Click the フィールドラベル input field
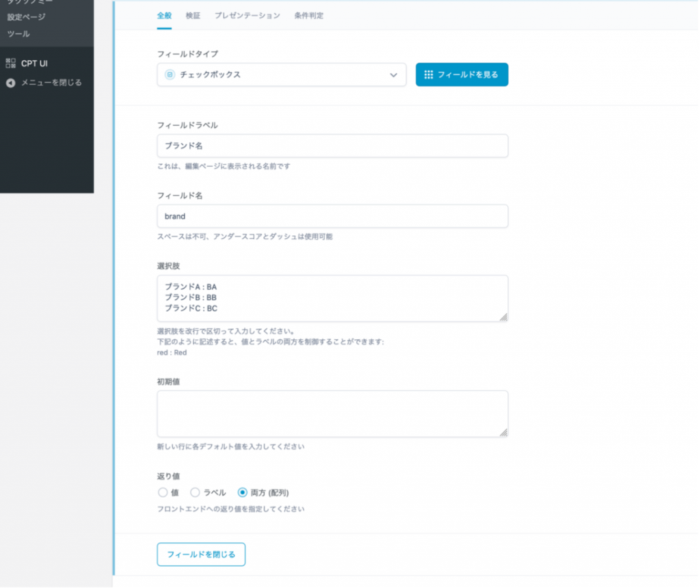The height and width of the screenshot is (588, 700). click(x=332, y=146)
